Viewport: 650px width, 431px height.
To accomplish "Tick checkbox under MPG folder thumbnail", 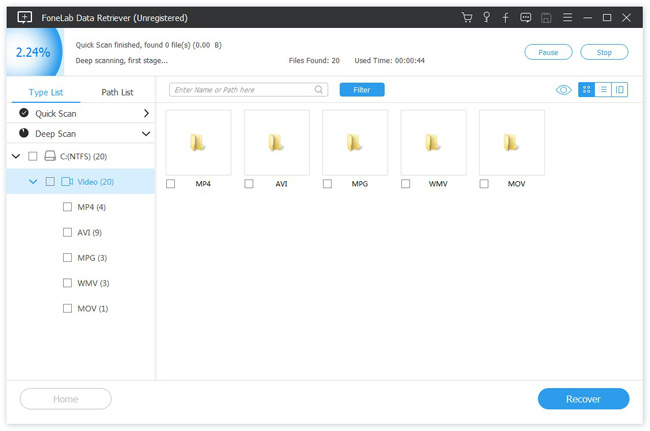I will click(x=327, y=184).
